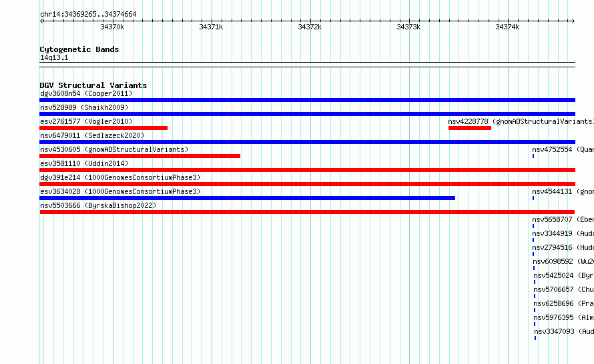Open nsv5658707 variant label
This screenshot has height=364, width=594.
point(563,219)
